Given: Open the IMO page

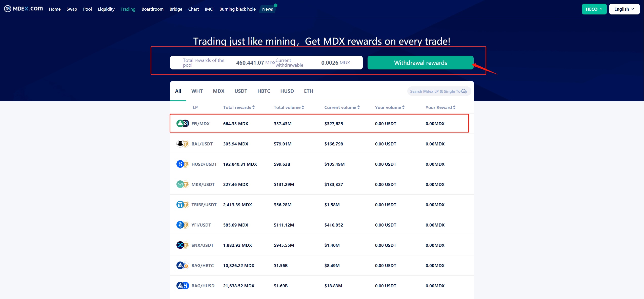Looking at the screenshot, I should (x=209, y=9).
